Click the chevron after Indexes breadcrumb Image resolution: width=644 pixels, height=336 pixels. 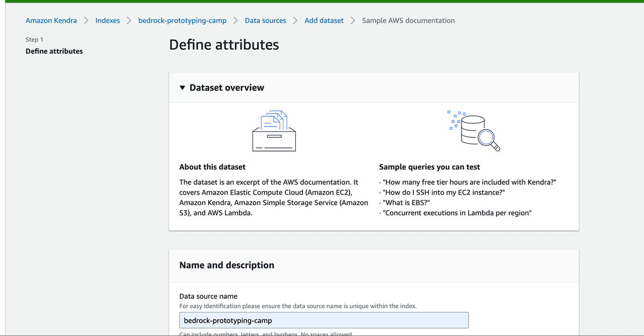tap(129, 21)
